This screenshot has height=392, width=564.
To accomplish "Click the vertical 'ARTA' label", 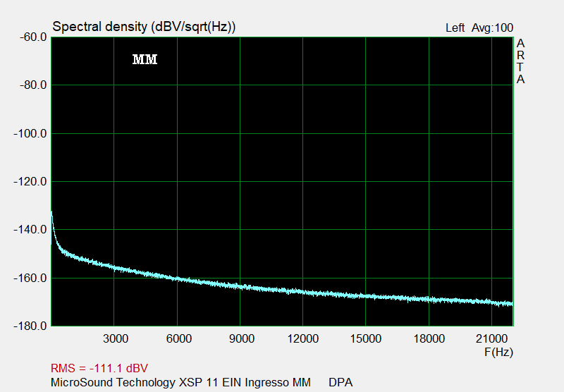I will 520,61.
